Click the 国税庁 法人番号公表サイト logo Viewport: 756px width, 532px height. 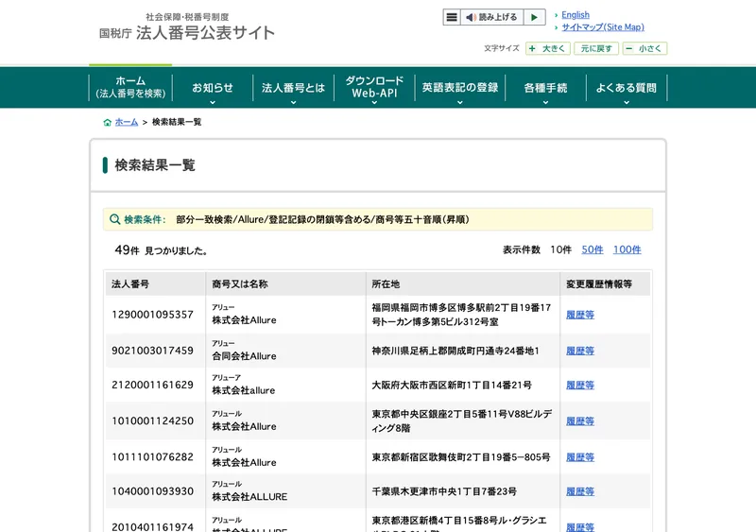[x=187, y=28]
